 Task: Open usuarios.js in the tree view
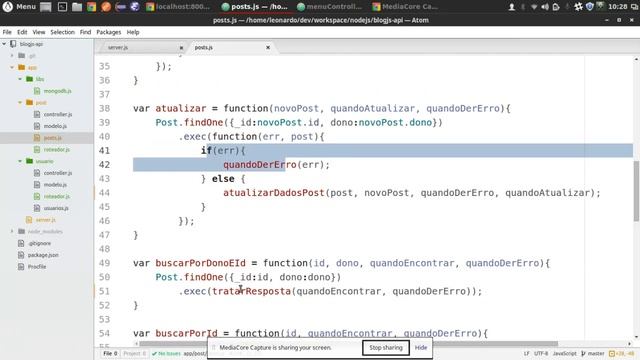click(56, 208)
